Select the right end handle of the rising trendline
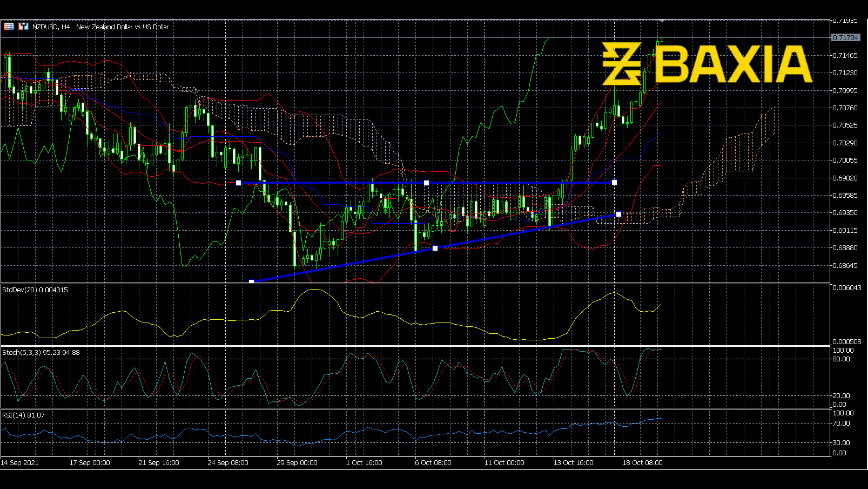 point(619,214)
